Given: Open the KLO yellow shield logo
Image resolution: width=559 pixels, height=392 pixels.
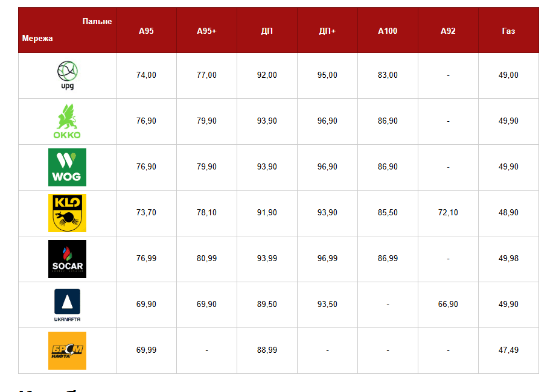Looking at the screenshot, I should click(67, 213).
